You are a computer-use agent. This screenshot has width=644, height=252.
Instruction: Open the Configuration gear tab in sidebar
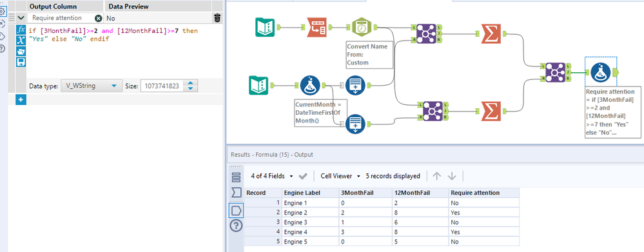(3, 11)
